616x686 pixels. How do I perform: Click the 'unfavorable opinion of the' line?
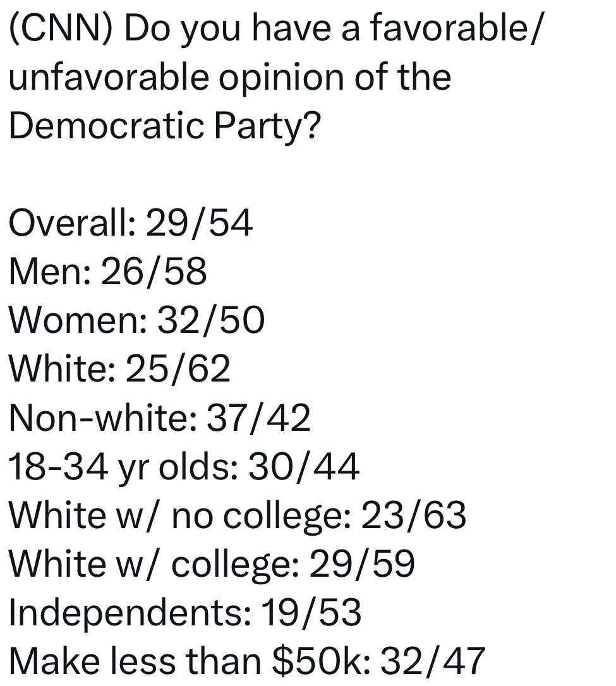pyautogui.click(x=230, y=78)
